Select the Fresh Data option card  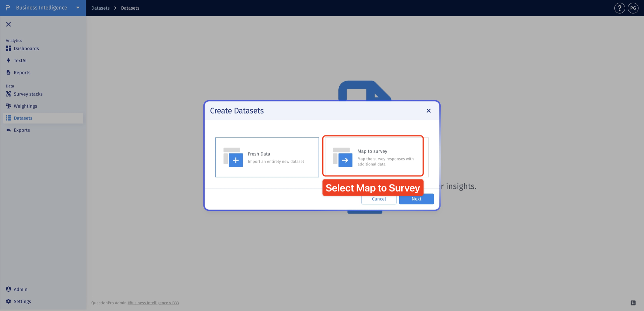267,157
